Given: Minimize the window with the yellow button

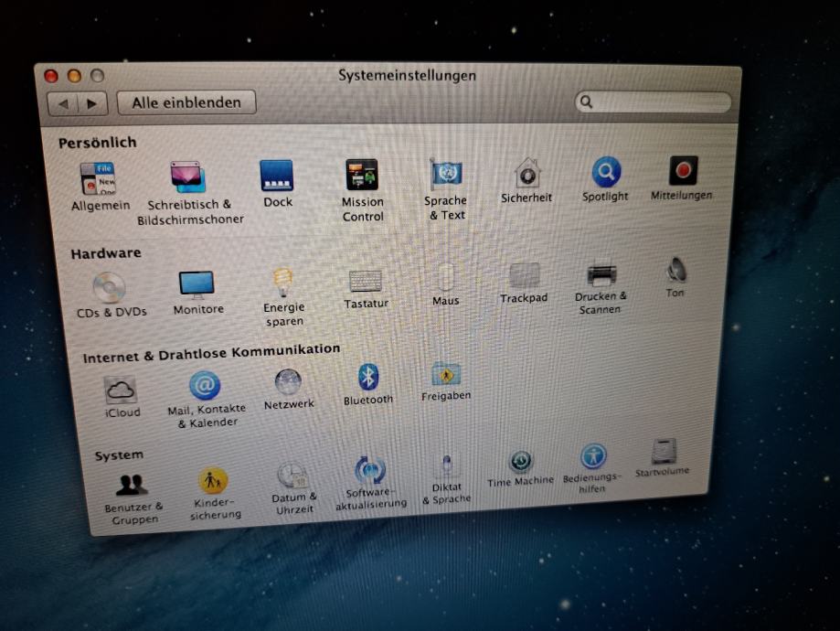Looking at the screenshot, I should pos(74,76).
